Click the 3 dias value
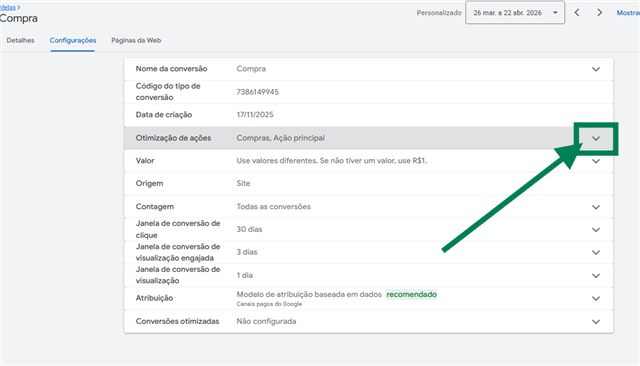Screen dimensions: 640x366 coord(247,252)
